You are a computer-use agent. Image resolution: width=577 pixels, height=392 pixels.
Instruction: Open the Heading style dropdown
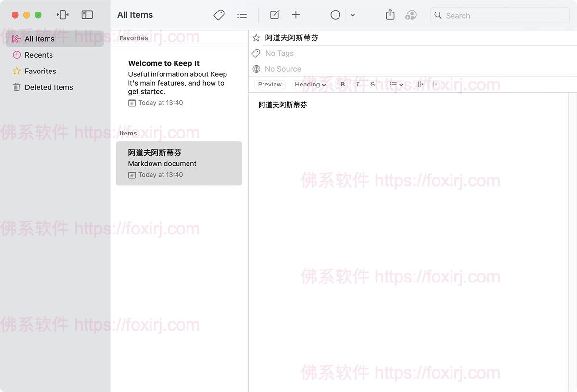pos(310,84)
